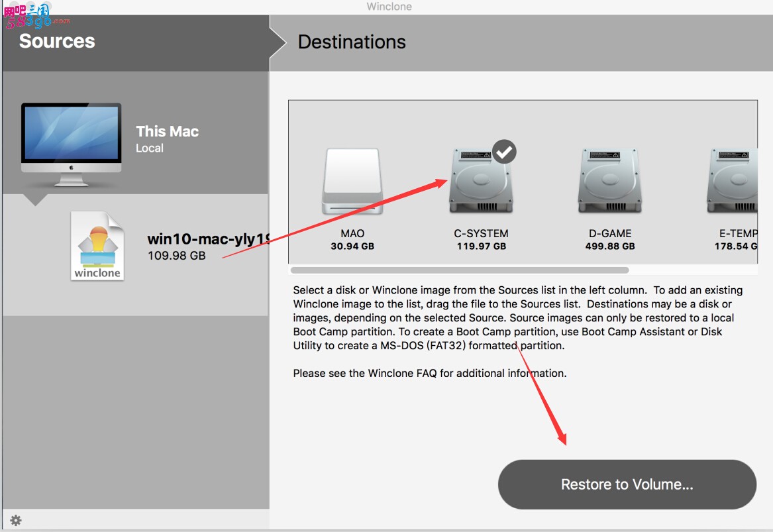The image size is (773, 532).
Task: Click the win10-mac winclone image file icon
Action: click(97, 246)
